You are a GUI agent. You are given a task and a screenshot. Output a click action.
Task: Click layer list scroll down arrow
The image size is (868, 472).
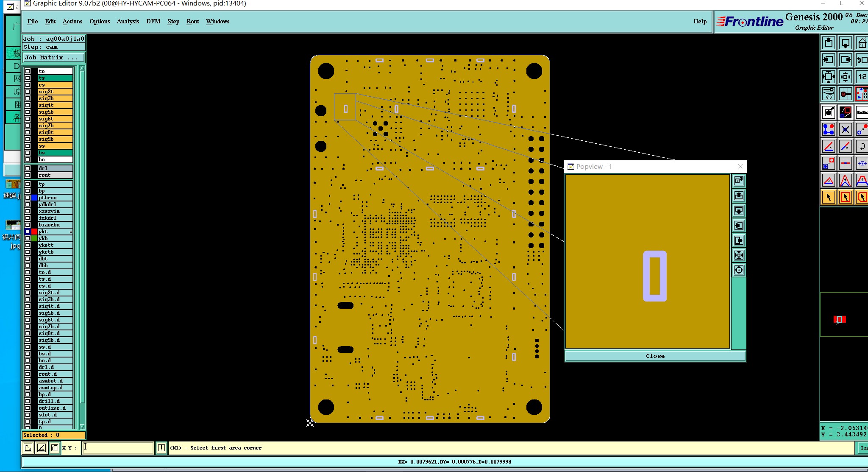(82, 426)
